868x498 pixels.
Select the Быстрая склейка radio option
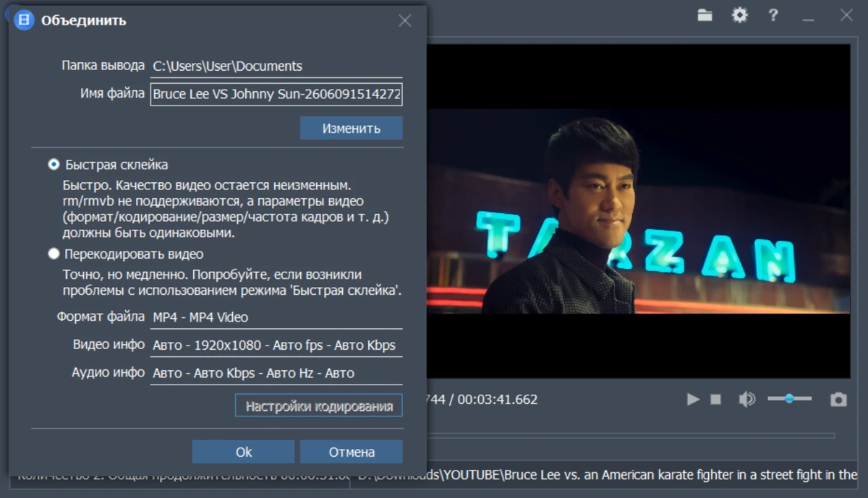[x=54, y=165]
